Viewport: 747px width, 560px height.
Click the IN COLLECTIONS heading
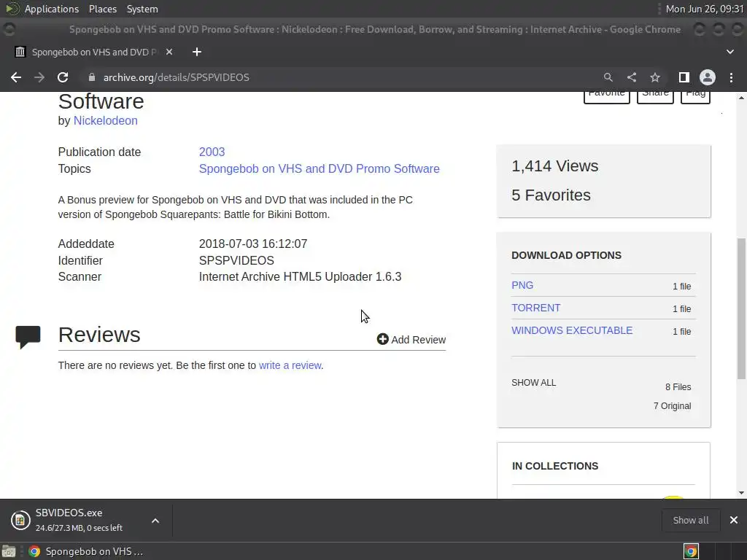click(555, 466)
